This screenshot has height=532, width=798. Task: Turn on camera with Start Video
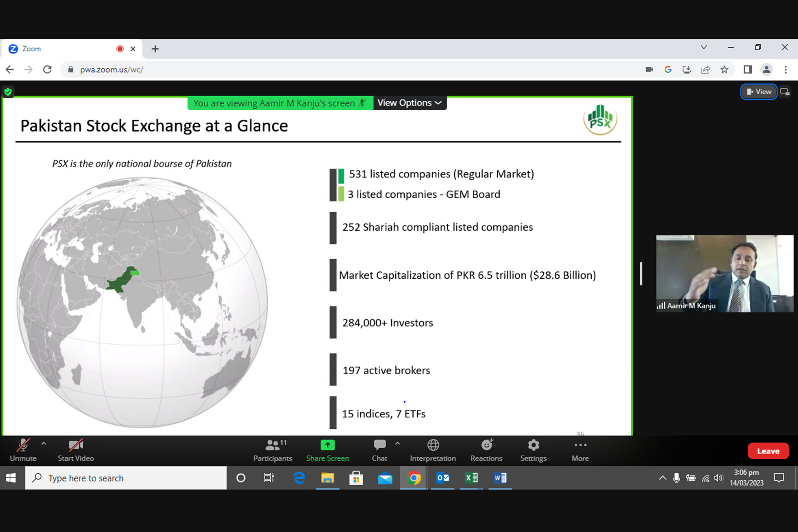pos(76,450)
